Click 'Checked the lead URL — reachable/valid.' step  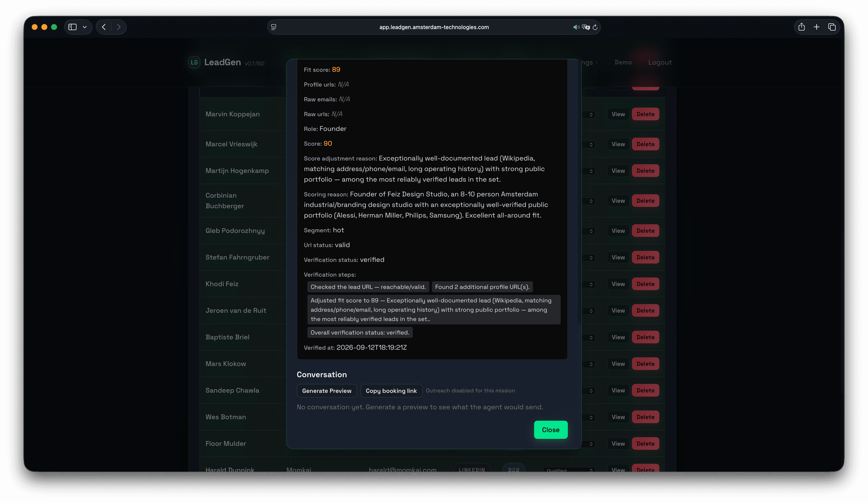368,287
